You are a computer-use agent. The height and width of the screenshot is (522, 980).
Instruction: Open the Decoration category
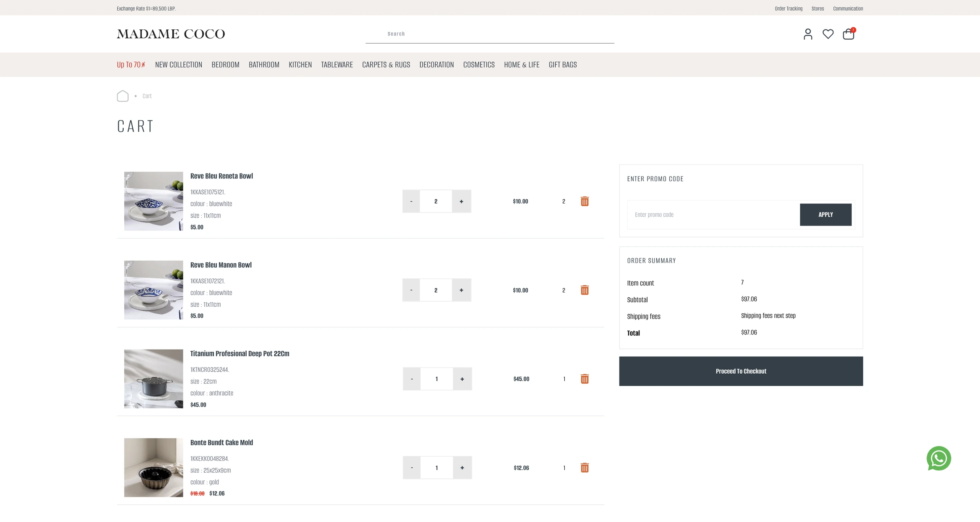437,65
